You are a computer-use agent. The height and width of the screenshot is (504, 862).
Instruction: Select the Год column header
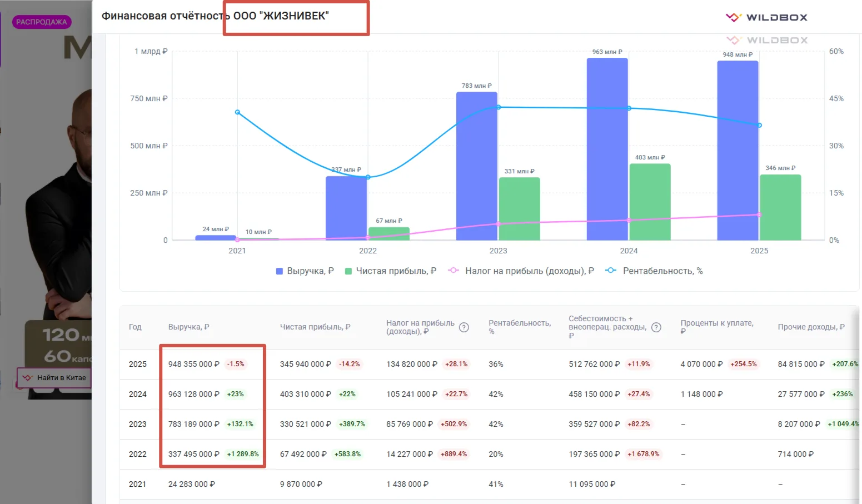pos(135,327)
